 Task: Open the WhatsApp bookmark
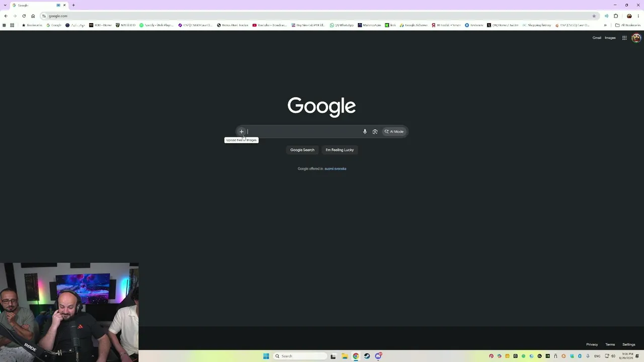(x=342, y=25)
